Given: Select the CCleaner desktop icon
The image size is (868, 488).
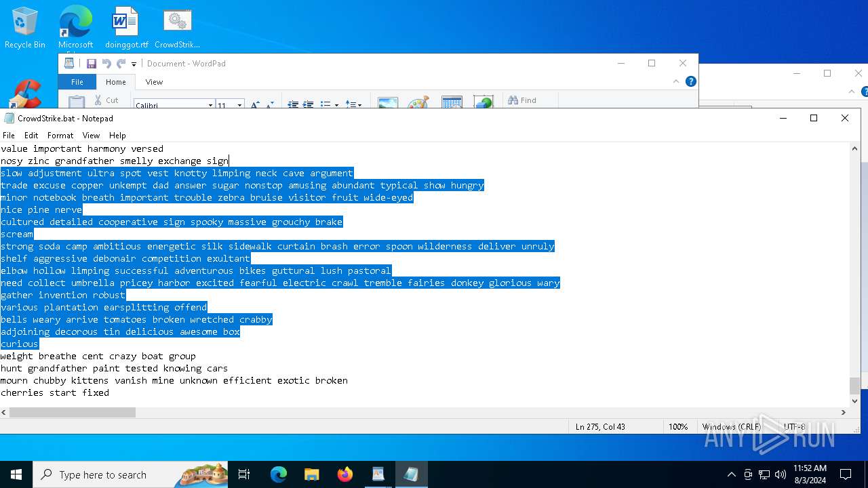Looking at the screenshot, I should 25,95.
